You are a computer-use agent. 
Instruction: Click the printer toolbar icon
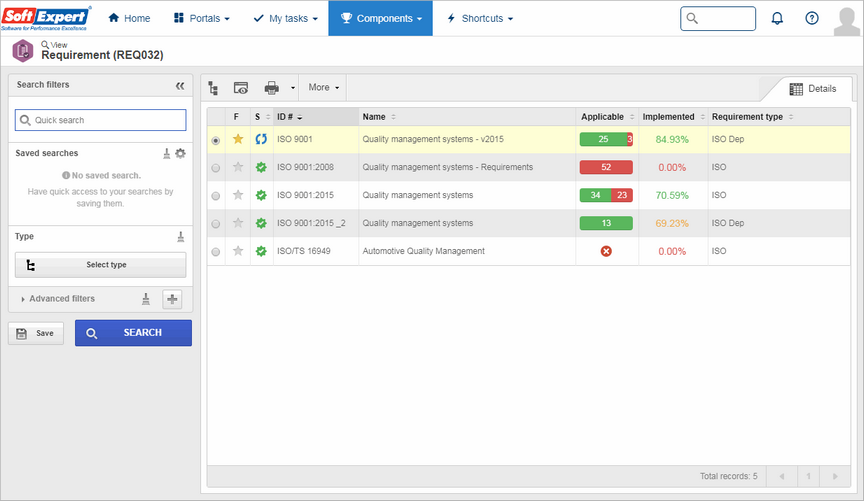pos(272,88)
